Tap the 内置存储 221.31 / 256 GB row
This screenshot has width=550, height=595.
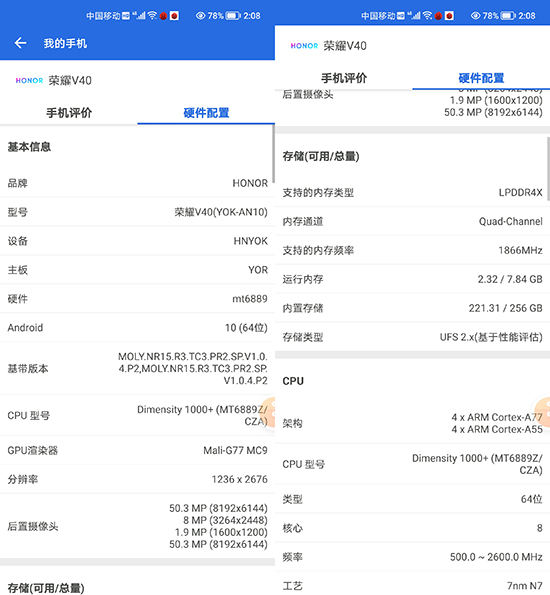[x=413, y=308]
